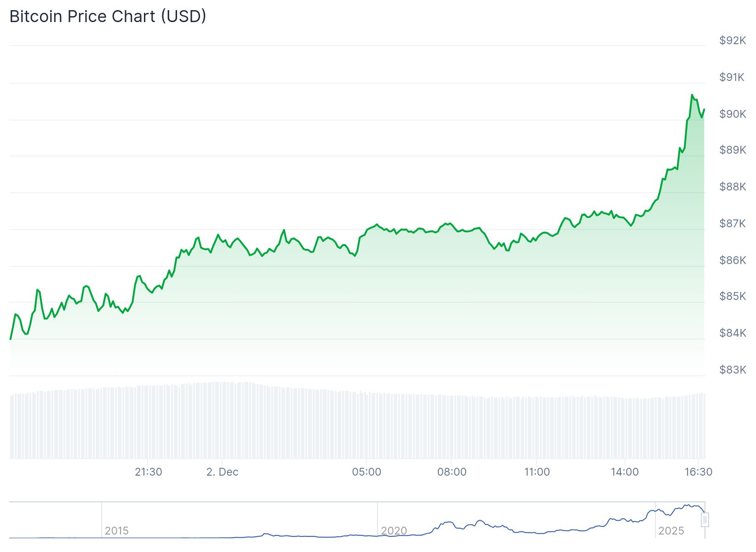This screenshot has height=552, width=756.
Task: Click the navigator range handle icon
Action: point(705,520)
